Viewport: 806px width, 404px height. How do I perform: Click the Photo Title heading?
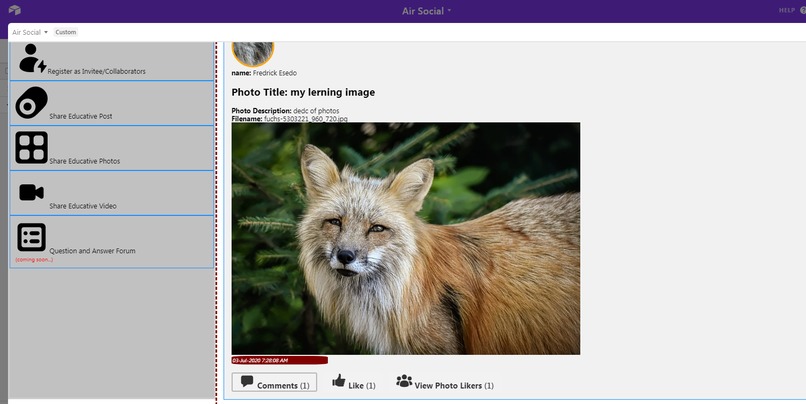tap(303, 93)
